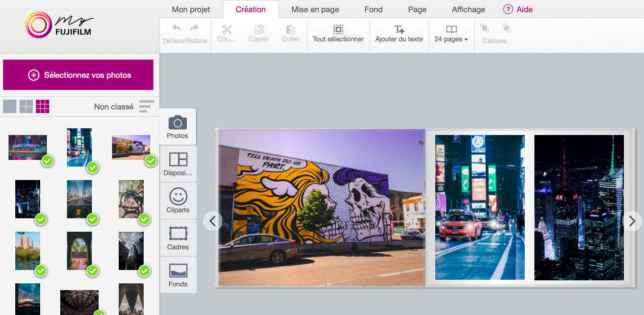This screenshot has width=644, height=315.
Task: Switch to medium grid thumbnail view
Action: click(26, 106)
